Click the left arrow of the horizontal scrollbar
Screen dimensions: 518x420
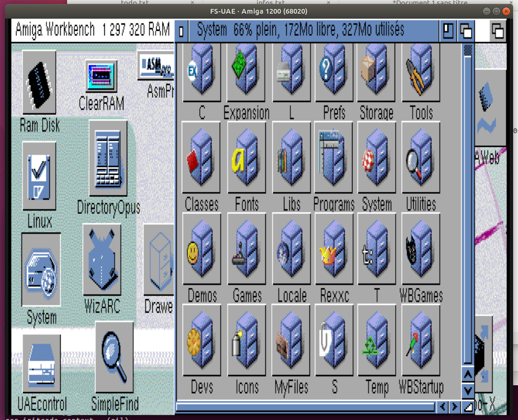443,406
